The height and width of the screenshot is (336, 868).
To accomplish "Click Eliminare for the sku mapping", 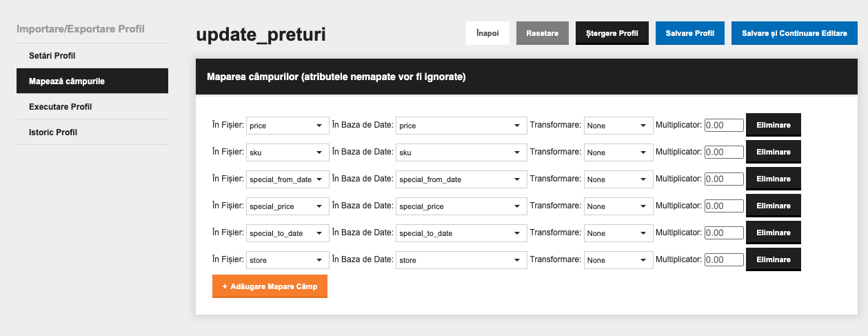I will [x=774, y=152].
